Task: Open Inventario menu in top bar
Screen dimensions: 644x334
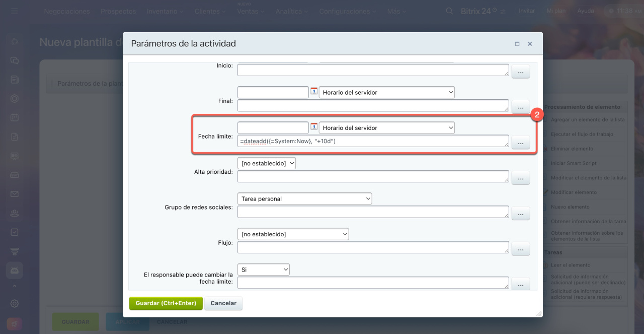Action: pyautogui.click(x=165, y=11)
